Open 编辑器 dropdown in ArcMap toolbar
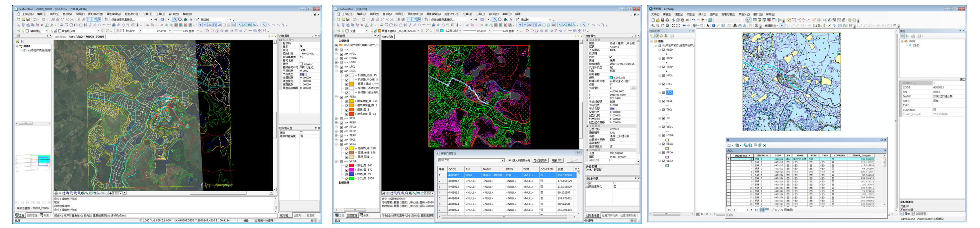 tap(772, 26)
